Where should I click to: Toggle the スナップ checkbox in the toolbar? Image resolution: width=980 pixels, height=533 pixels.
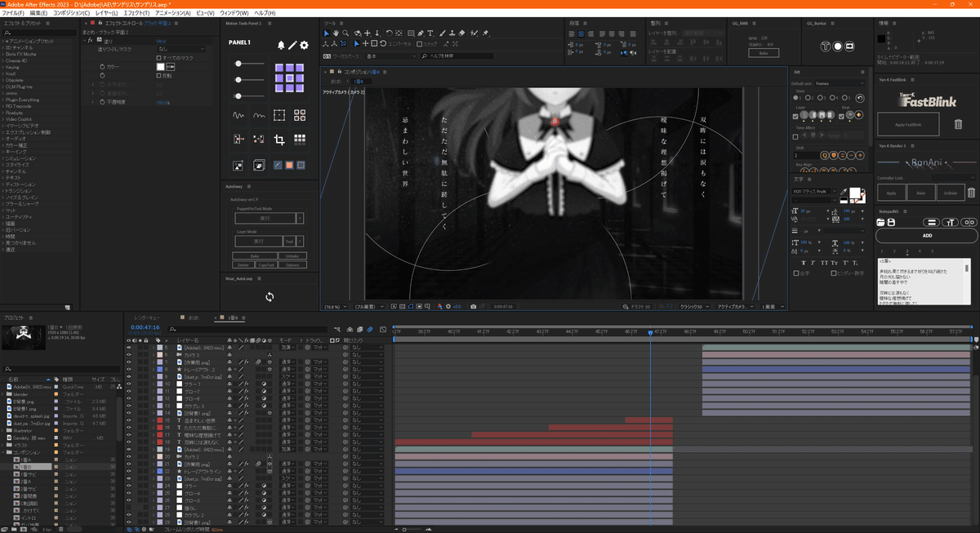coord(420,44)
